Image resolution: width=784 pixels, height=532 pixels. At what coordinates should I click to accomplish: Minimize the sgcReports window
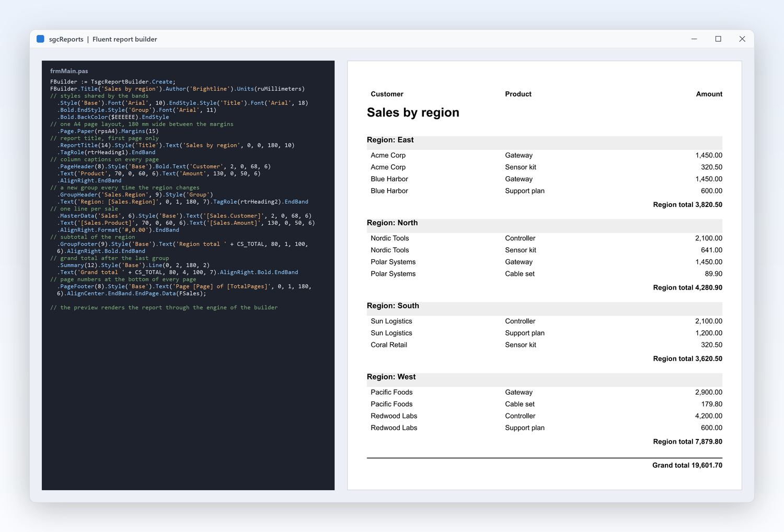[694, 39]
